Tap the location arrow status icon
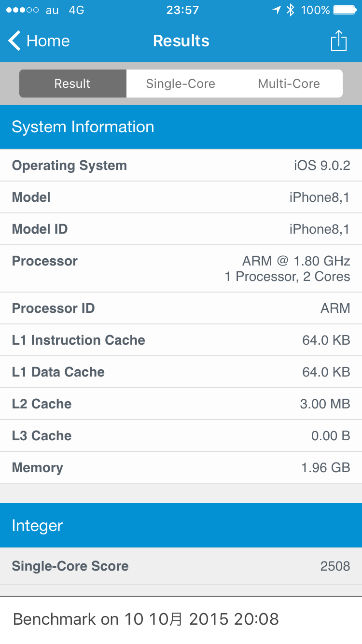This screenshot has width=362, height=644. (x=277, y=10)
